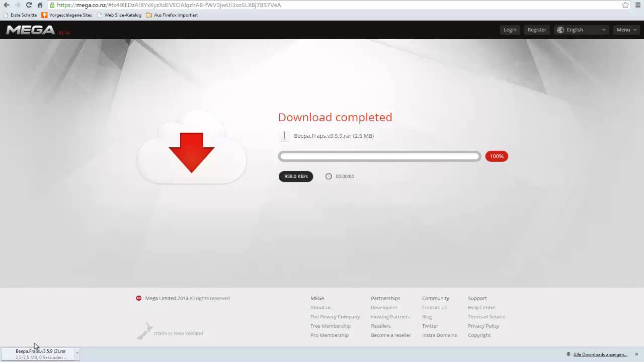Image resolution: width=644 pixels, height=362 pixels.
Task: Open Hosting Partners footer link
Action: (390, 317)
